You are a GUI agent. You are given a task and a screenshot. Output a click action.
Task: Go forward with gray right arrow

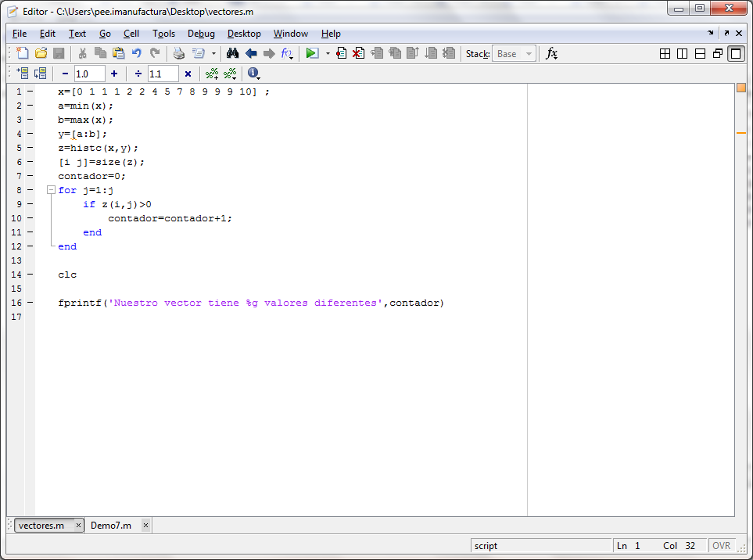(x=269, y=53)
